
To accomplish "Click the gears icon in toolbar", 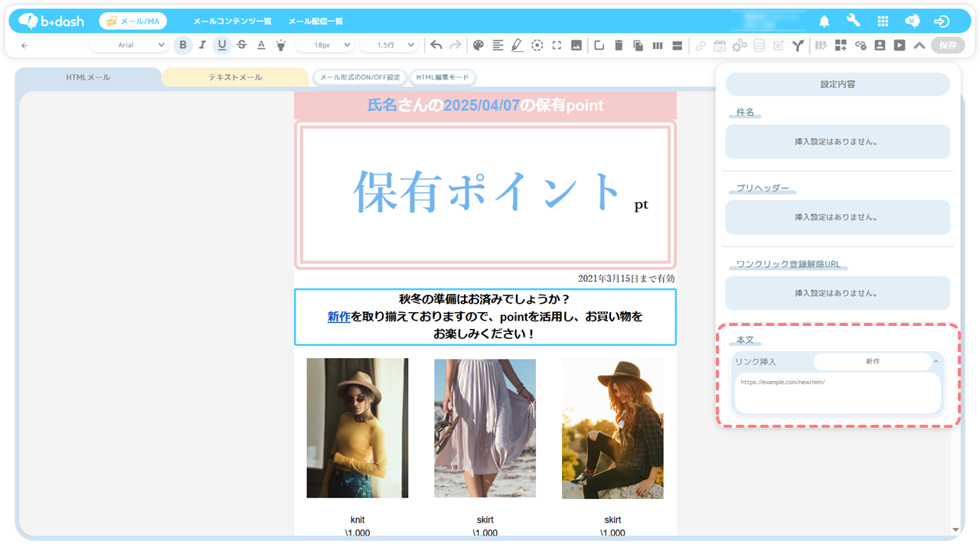I will (x=740, y=45).
